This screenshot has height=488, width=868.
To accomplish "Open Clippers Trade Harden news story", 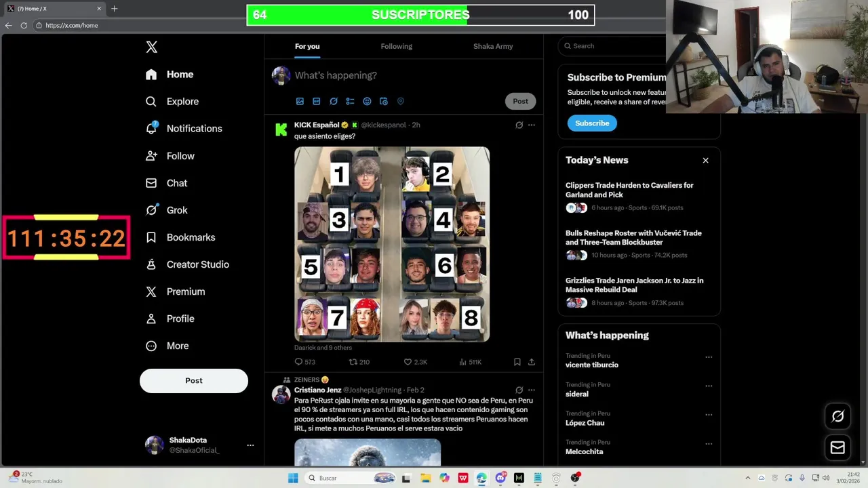I will point(639,197).
